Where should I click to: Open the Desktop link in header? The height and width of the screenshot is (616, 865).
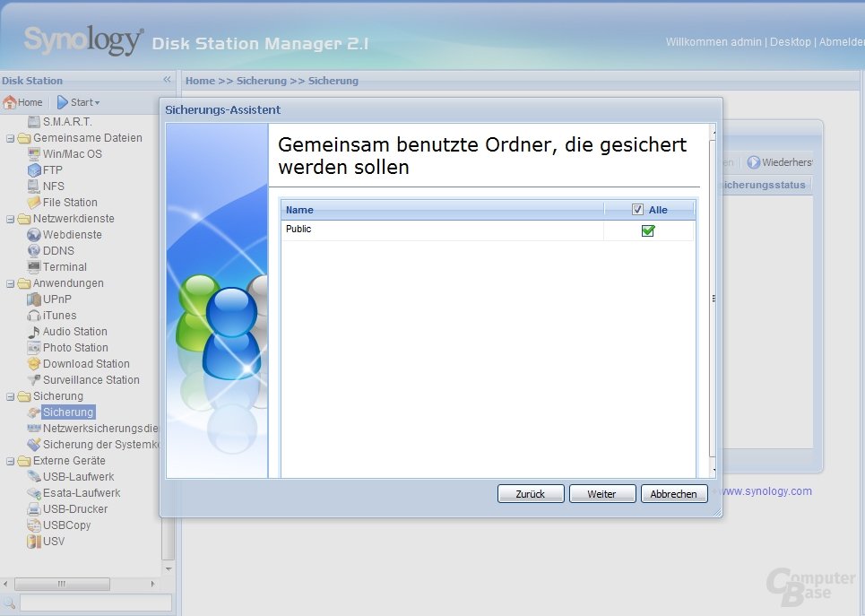tap(790, 42)
